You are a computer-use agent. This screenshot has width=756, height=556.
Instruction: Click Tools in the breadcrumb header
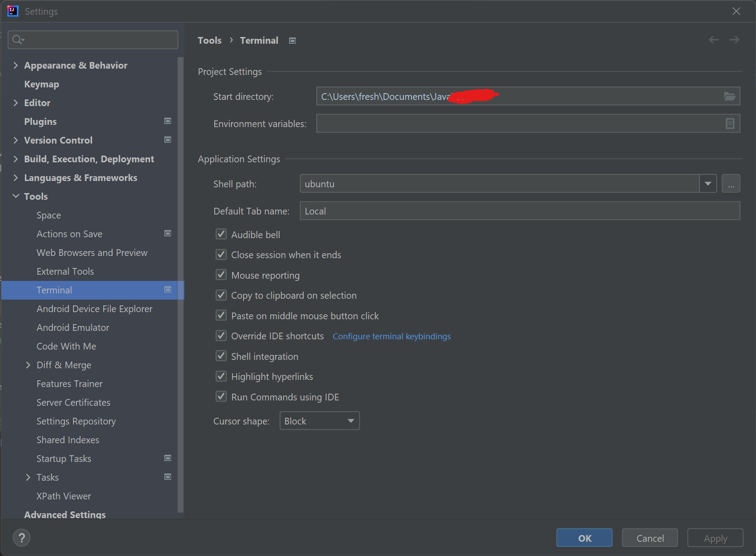pos(209,40)
